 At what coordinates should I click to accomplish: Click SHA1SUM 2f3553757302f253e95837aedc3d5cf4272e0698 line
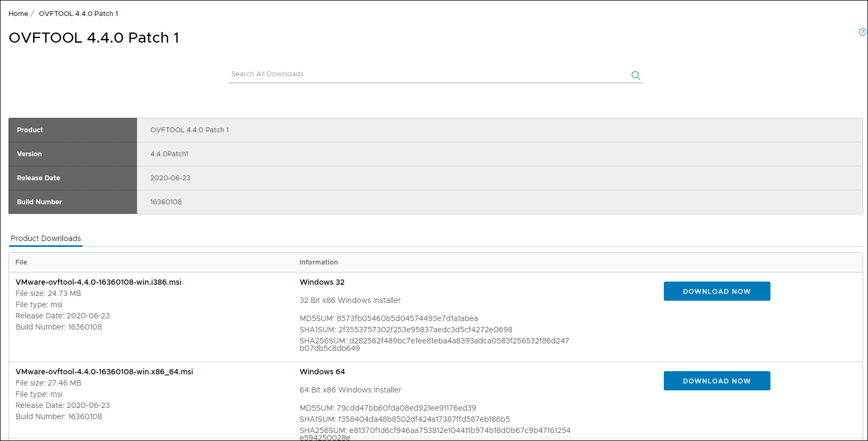(x=406, y=330)
